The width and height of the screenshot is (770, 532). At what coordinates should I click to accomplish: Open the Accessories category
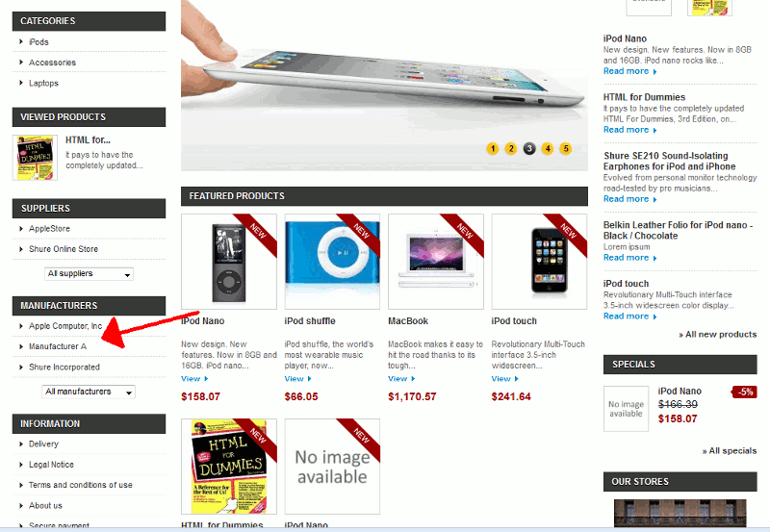tap(52, 63)
